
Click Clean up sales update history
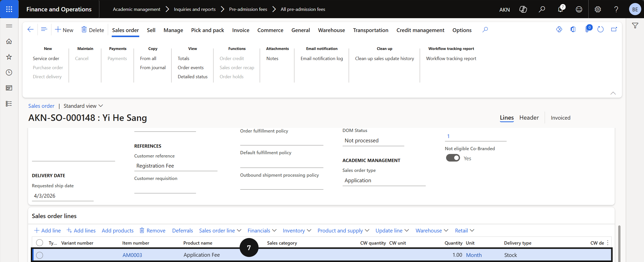point(384,59)
